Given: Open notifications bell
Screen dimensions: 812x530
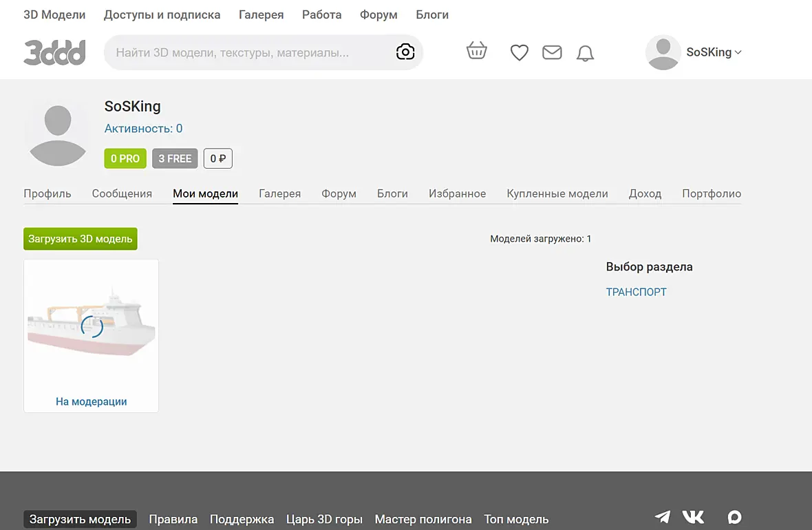Looking at the screenshot, I should click(x=585, y=53).
